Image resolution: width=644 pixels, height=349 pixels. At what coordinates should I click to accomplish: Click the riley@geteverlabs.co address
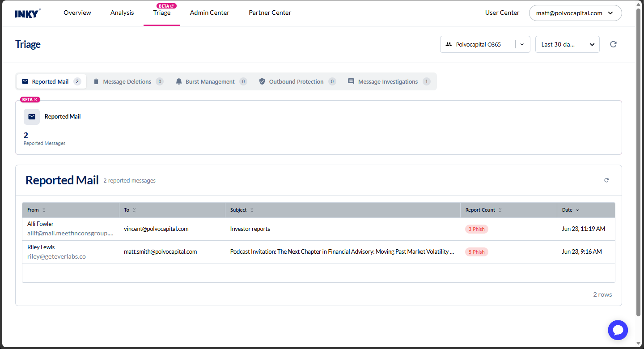56,257
